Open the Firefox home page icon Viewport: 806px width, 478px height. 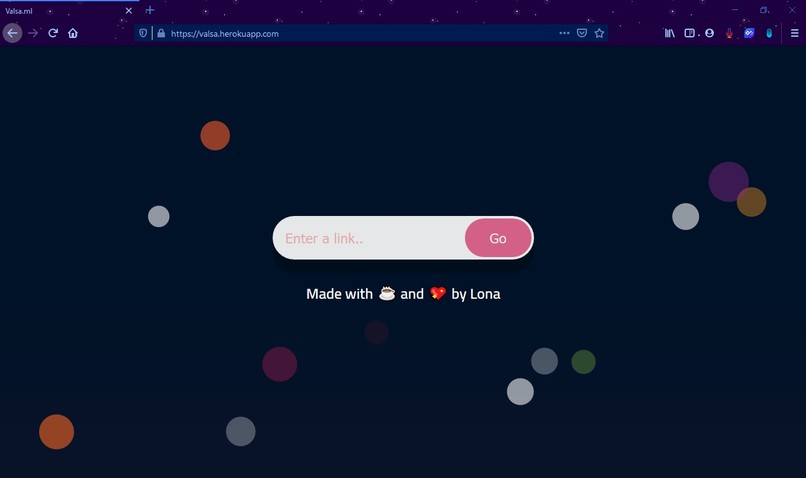pyautogui.click(x=73, y=33)
